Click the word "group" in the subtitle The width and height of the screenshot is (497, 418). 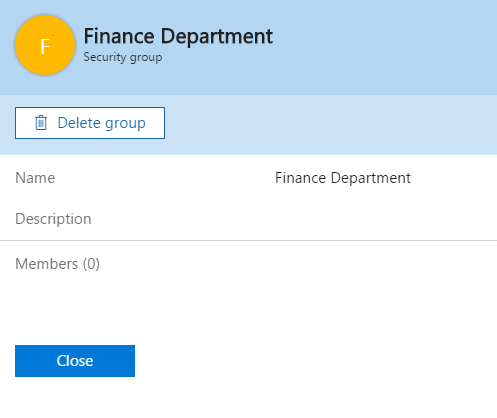(146, 58)
